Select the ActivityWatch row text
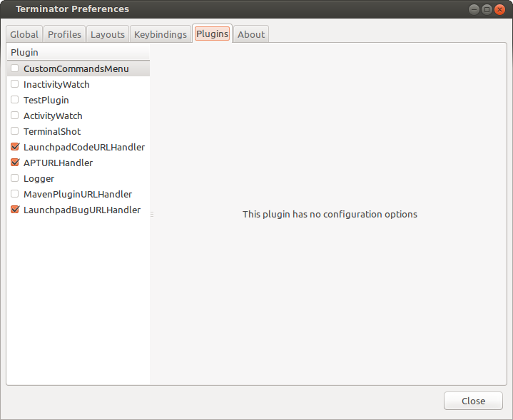This screenshot has width=513, height=420. (x=53, y=116)
